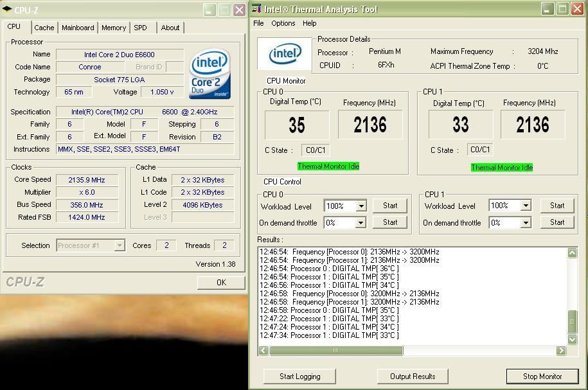This screenshot has height=390, width=588.
Task: Click the Bus Speed value 356.0 MHz
Action: coord(87,205)
